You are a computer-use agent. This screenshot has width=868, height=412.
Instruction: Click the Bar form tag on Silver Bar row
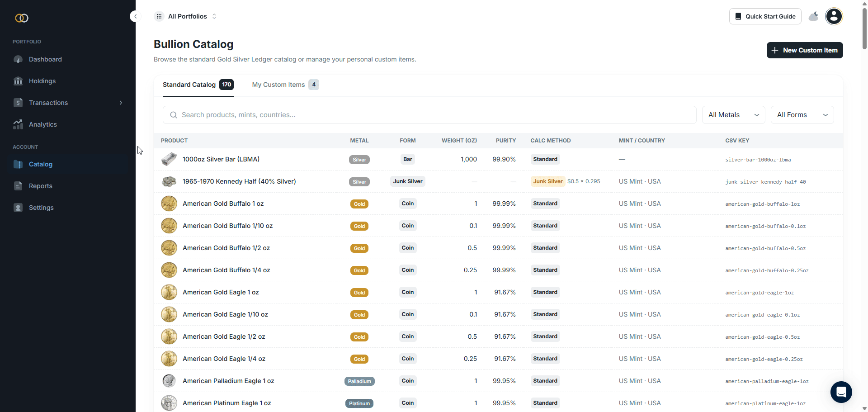tap(408, 159)
